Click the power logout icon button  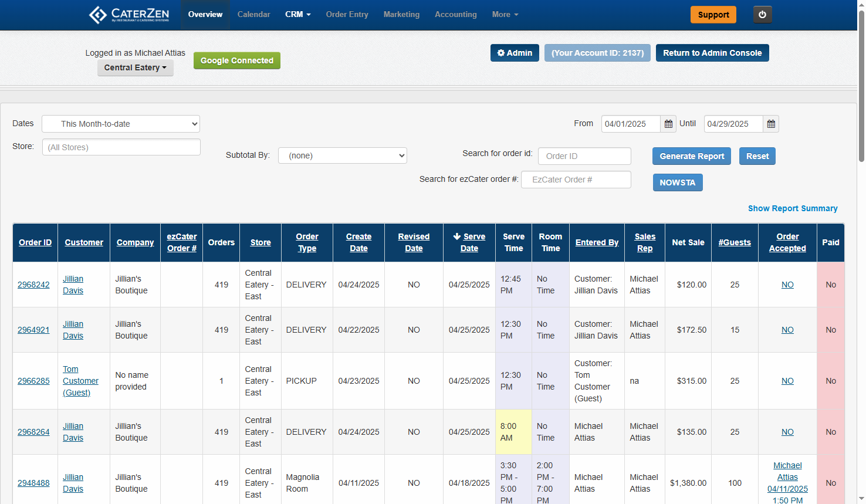[x=762, y=15]
